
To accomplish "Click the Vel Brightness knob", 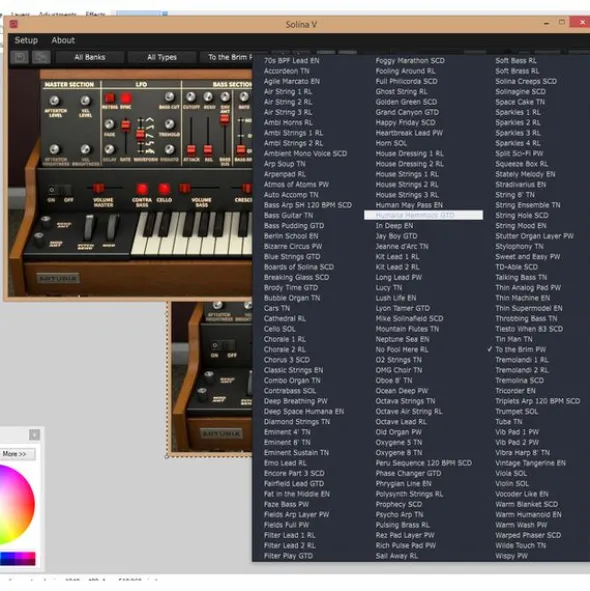I will coord(85,149).
